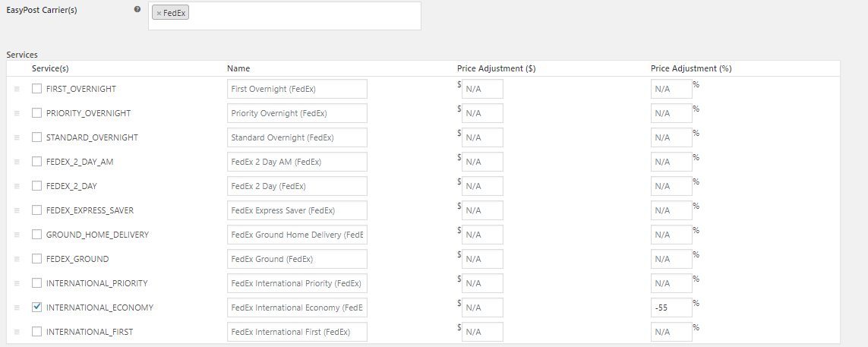Enable the FEDEX_EXPRESS_SAVER service checkbox

click(x=36, y=210)
